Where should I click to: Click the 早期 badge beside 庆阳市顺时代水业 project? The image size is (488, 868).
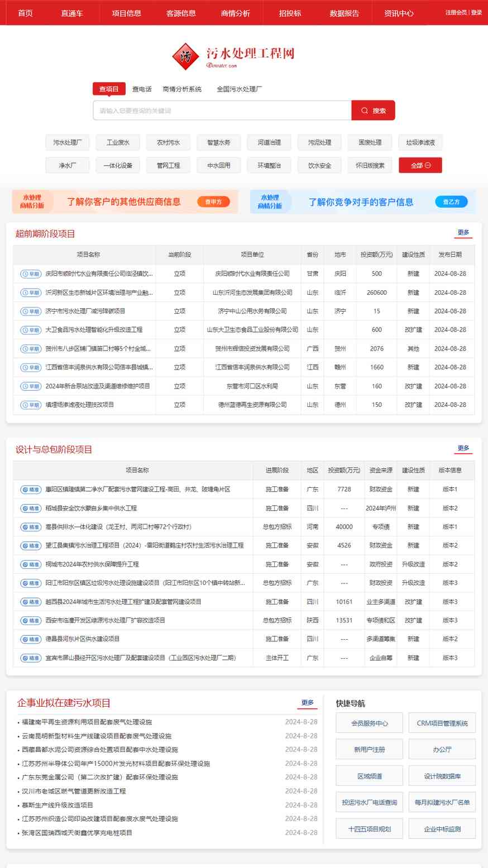point(31,274)
